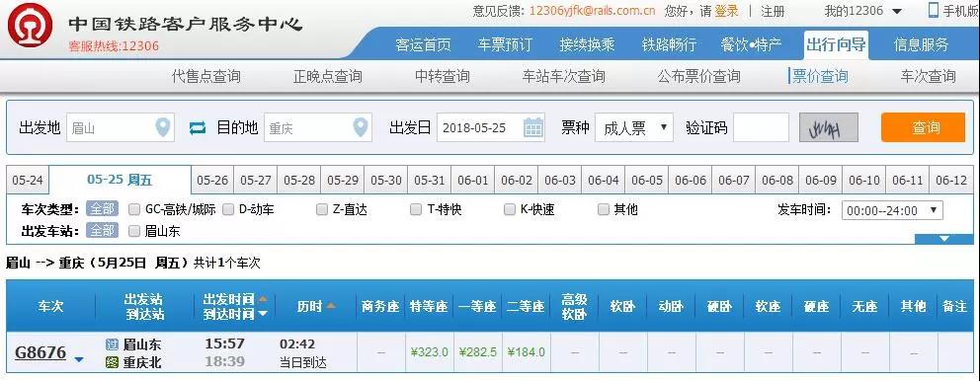Click the 验证码 verification code input field

(x=761, y=127)
